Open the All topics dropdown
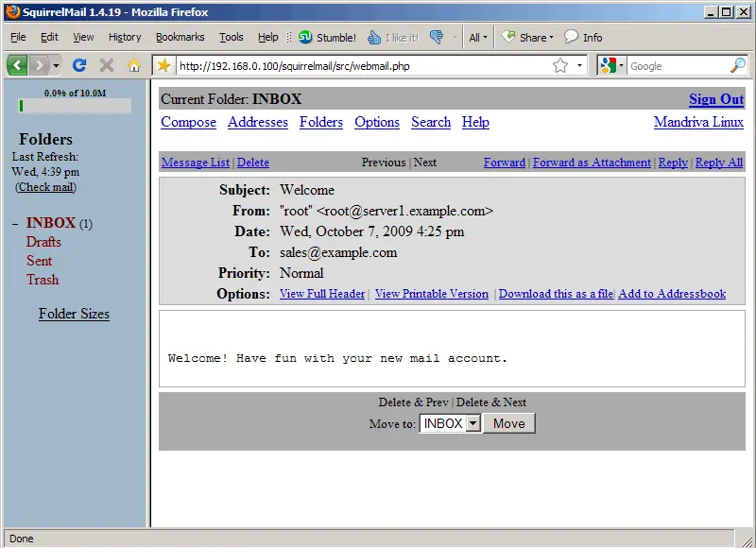Viewport: 756px width, 548px height. pos(478,37)
